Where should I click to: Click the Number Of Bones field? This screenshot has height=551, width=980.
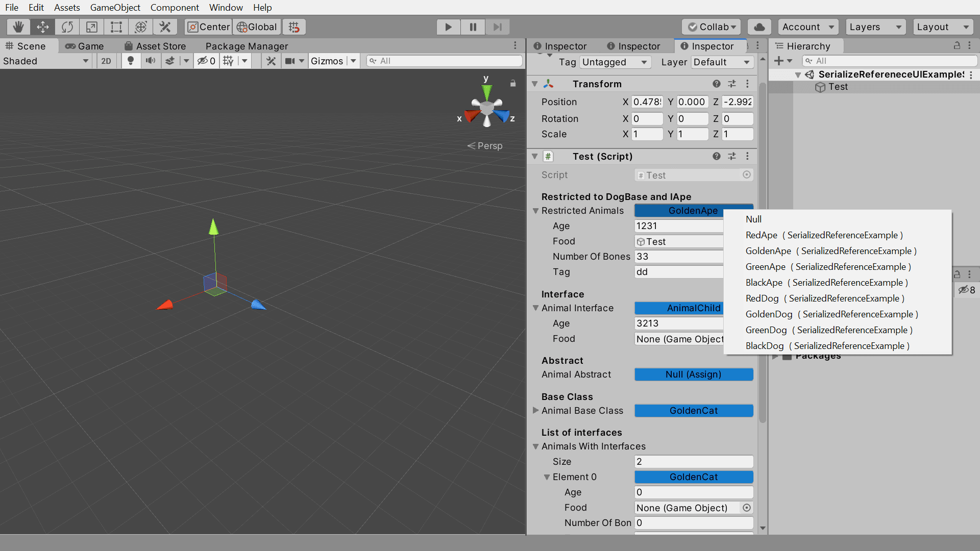pos(679,257)
